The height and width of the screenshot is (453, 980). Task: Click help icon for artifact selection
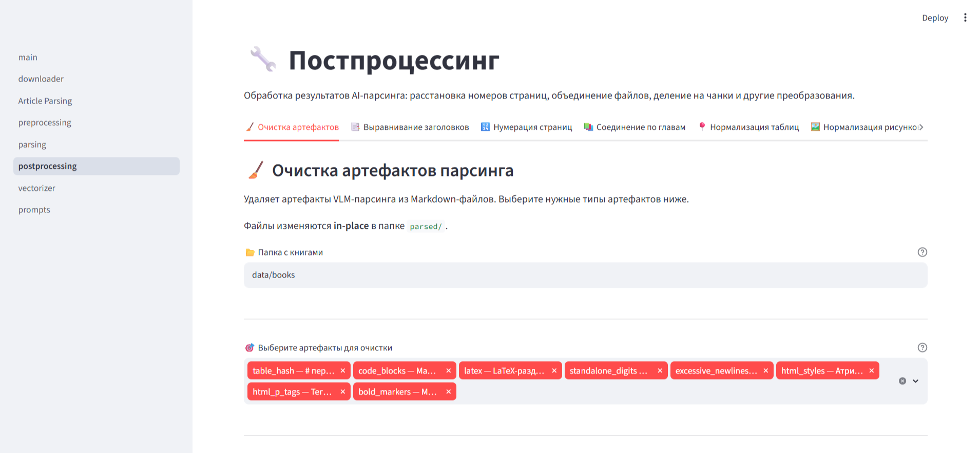click(x=922, y=347)
